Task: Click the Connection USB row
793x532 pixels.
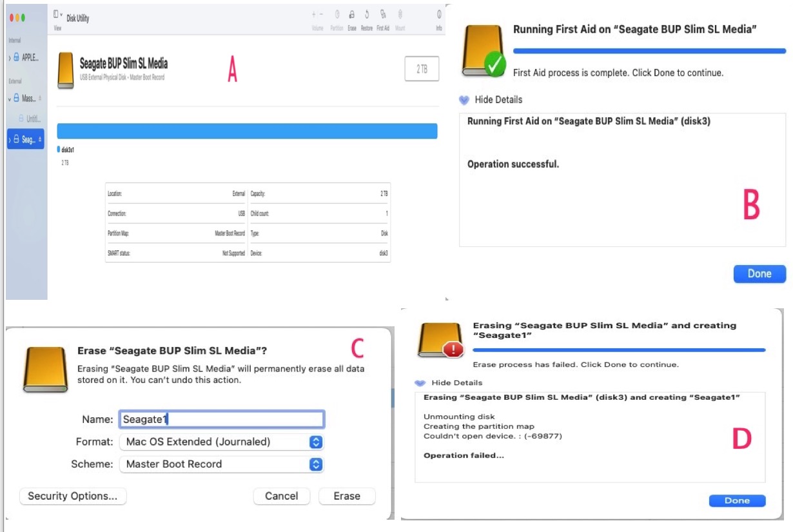Action: click(176, 213)
